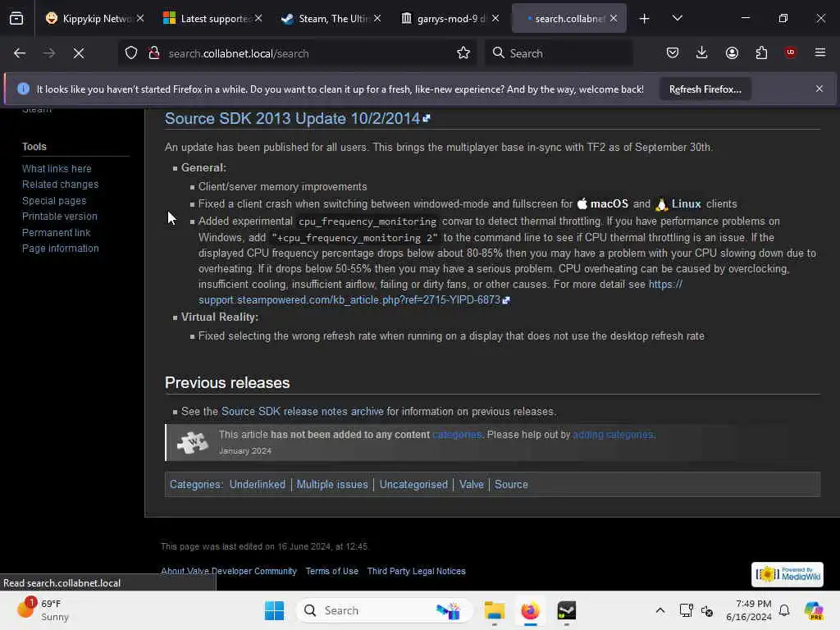Image resolution: width=840 pixels, height=630 pixels.
Task: Dismiss the Refresh Firefox notification bar
Action: pyautogui.click(x=819, y=89)
